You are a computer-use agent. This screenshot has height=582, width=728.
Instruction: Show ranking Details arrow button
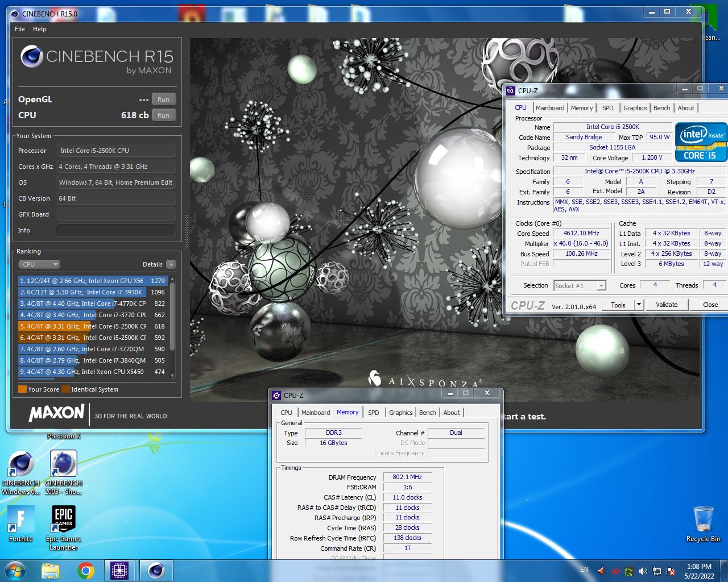click(x=171, y=264)
